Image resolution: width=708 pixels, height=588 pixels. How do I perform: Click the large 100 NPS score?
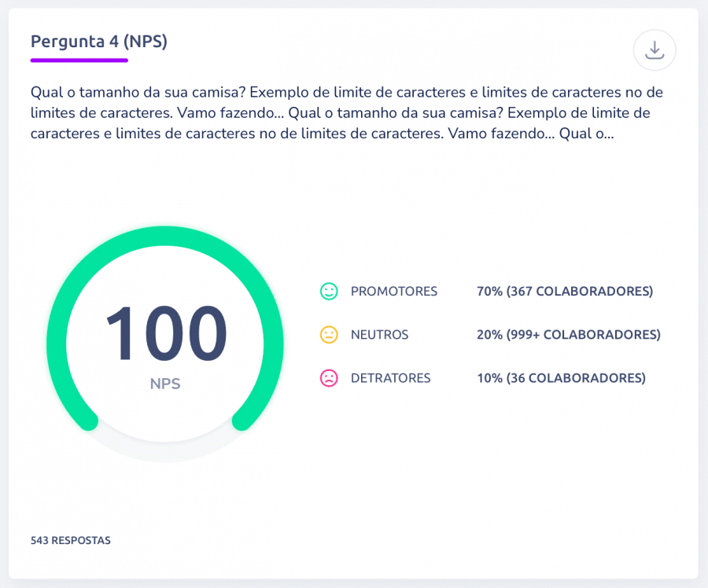tap(166, 333)
